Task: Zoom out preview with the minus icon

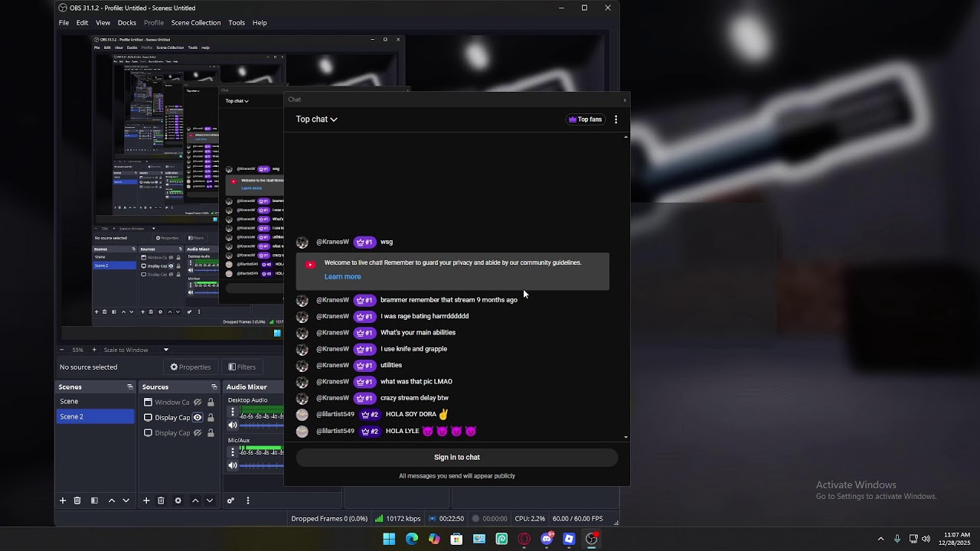Action: point(62,350)
